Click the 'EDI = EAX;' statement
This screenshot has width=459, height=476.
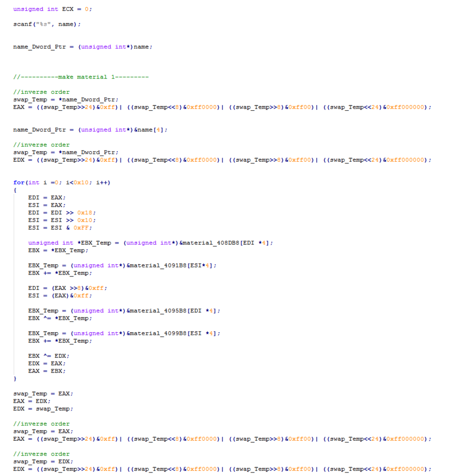click(x=47, y=197)
